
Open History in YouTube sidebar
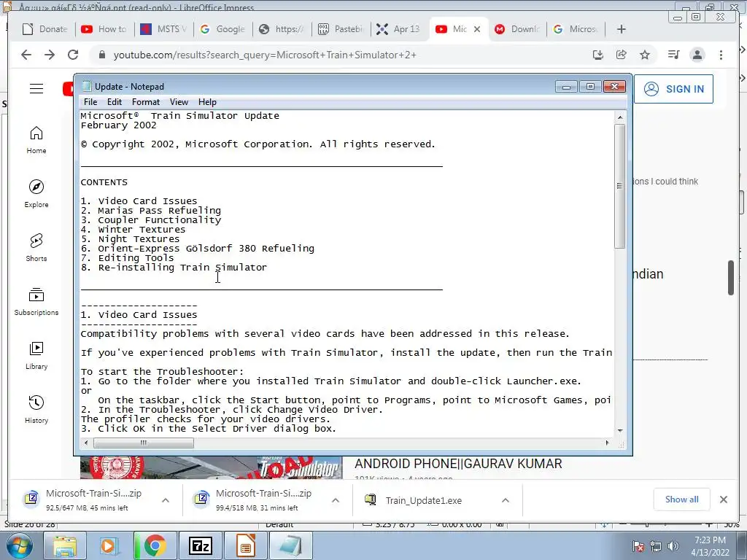click(x=36, y=410)
